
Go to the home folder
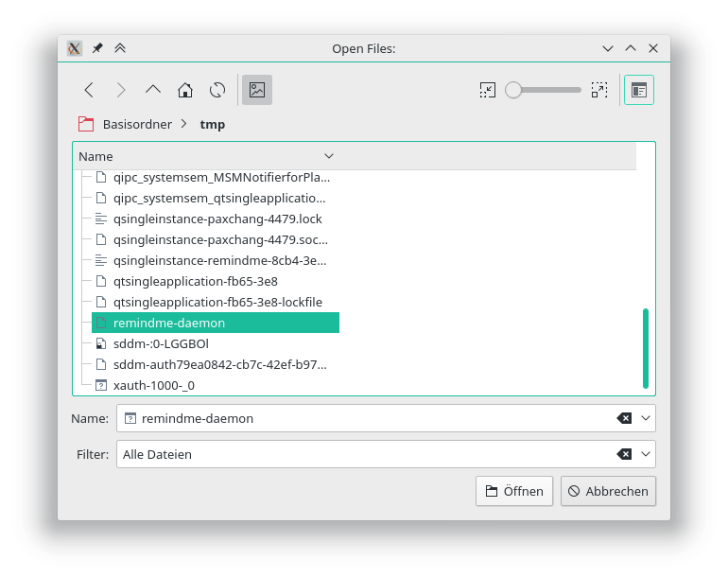[185, 90]
